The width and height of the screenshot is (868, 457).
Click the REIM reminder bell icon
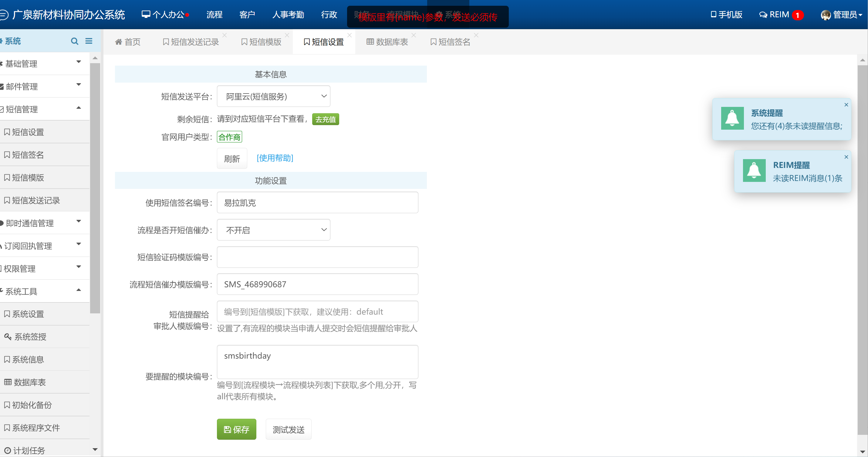[x=754, y=170]
